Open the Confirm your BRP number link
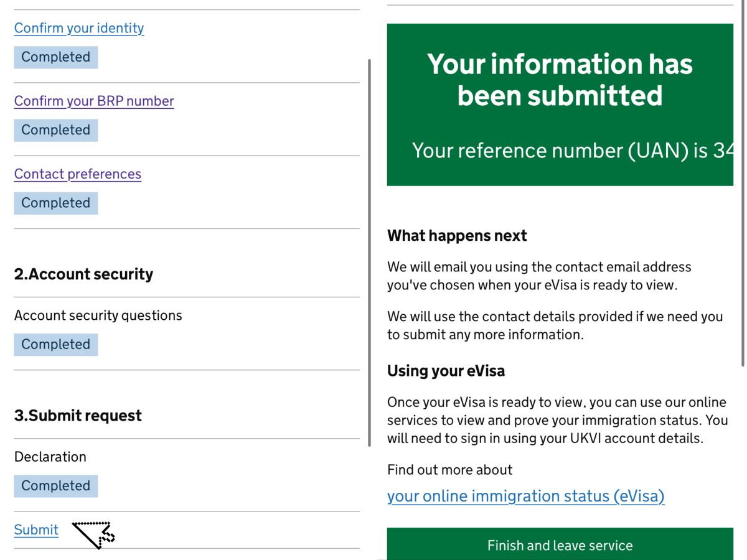 tap(94, 101)
